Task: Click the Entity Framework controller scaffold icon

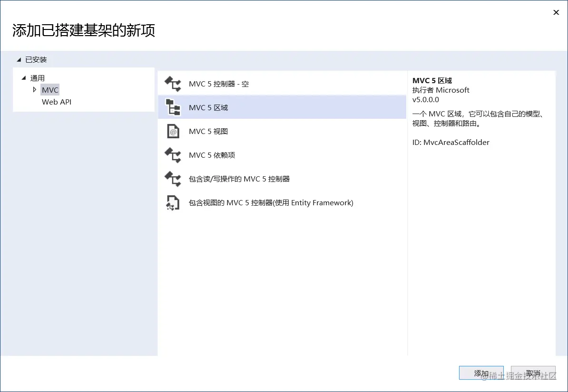Action: pyautogui.click(x=172, y=202)
